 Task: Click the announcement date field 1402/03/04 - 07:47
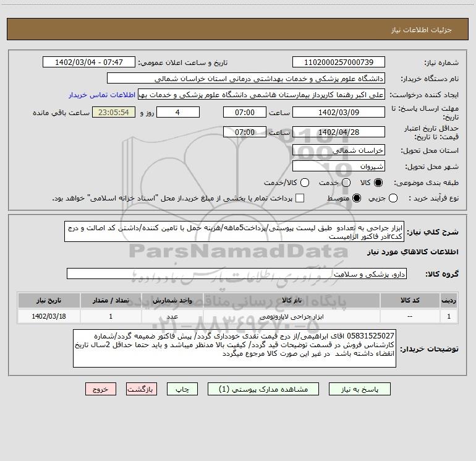pyautogui.click(x=89, y=62)
